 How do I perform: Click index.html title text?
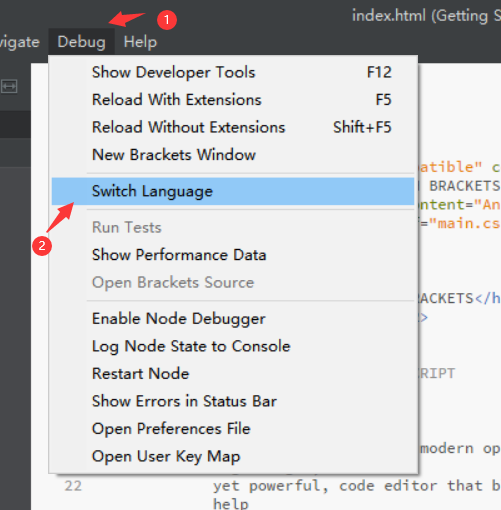pyautogui.click(x=389, y=16)
